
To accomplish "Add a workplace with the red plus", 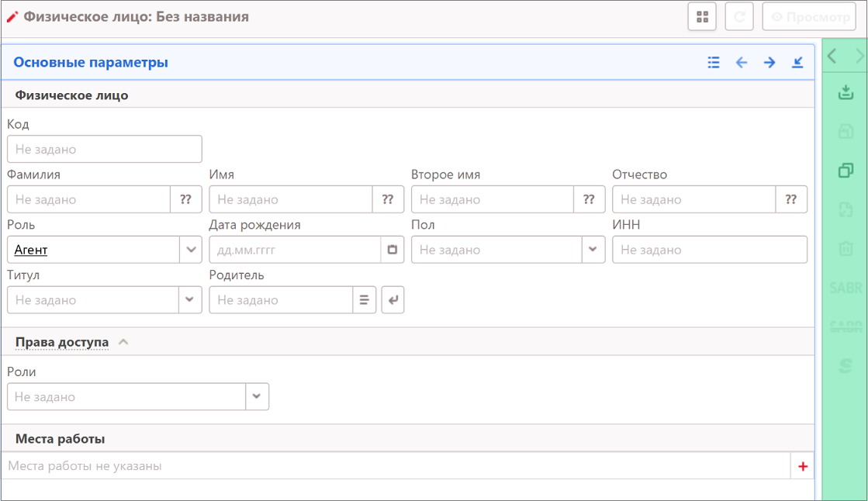I will pos(803,467).
